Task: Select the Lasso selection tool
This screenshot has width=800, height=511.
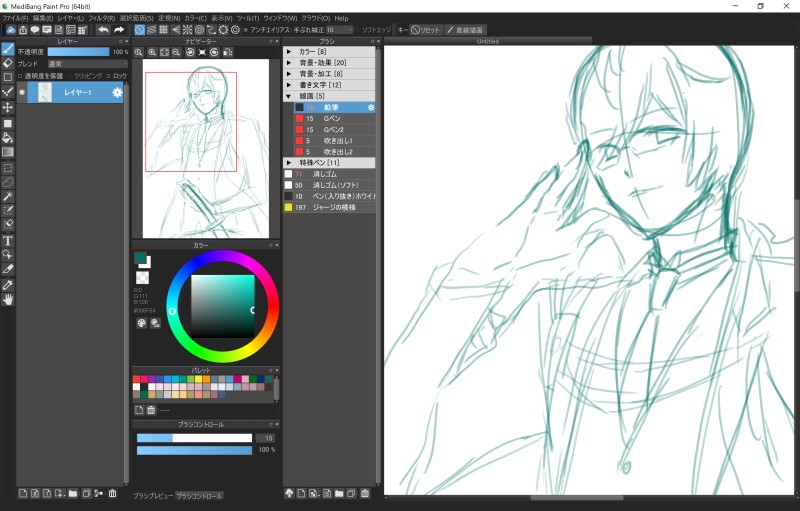Action: [8, 182]
